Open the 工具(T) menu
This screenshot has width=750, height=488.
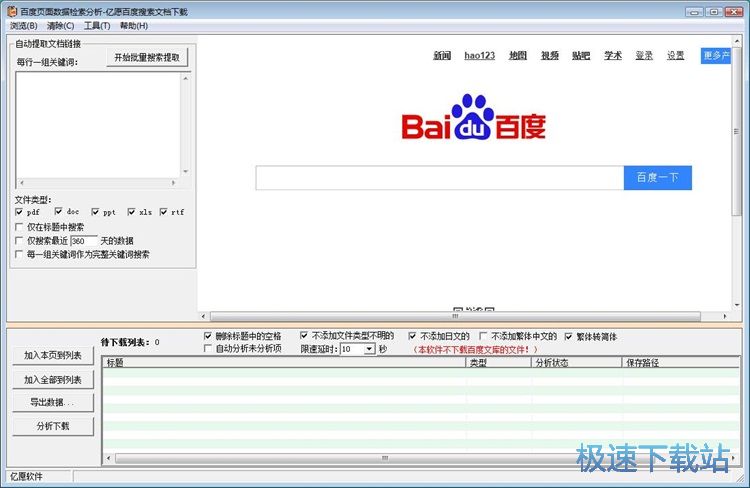pos(97,25)
